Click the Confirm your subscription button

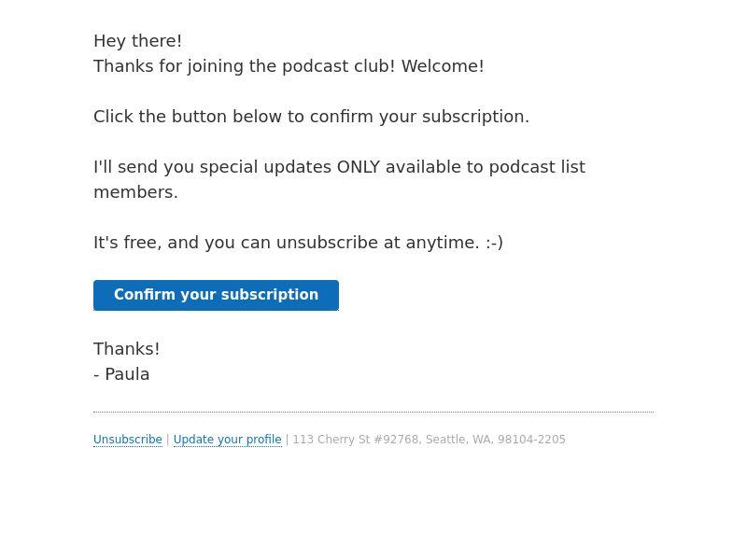click(216, 295)
